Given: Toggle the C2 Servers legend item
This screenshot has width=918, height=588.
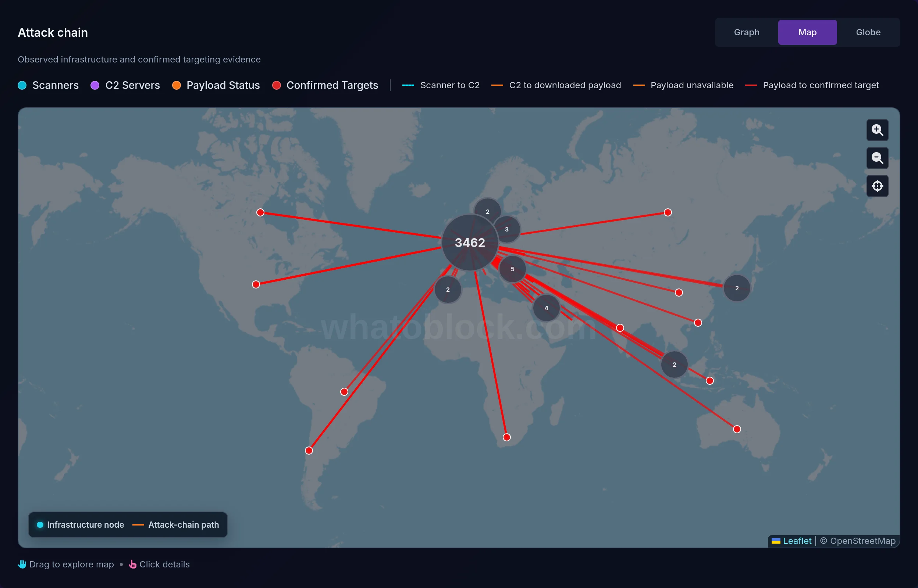Looking at the screenshot, I should [125, 85].
